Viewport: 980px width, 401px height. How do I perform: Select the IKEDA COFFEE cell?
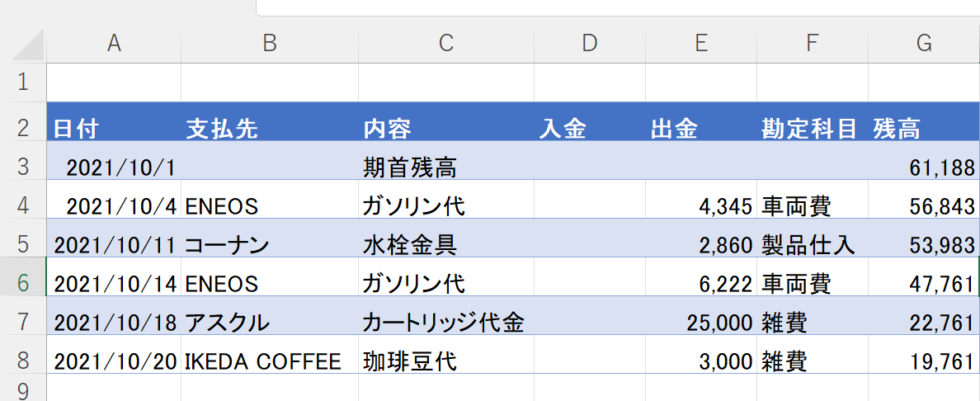point(269,361)
